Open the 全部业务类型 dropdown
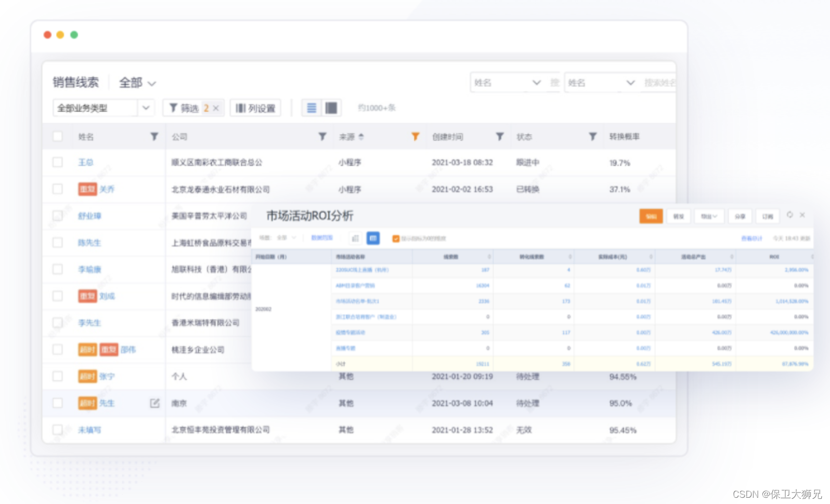830x504 pixels. [103, 108]
